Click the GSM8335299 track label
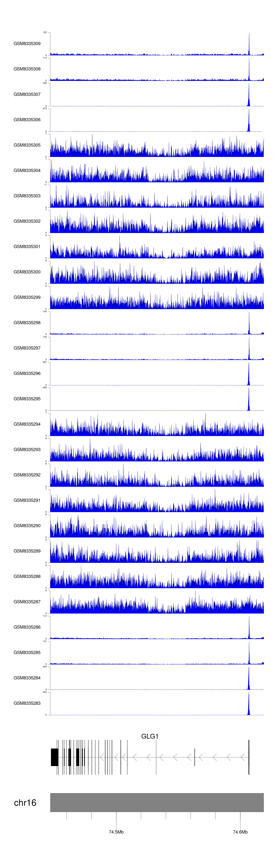Image resolution: width=278 pixels, height=868 pixels. (x=27, y=297)
